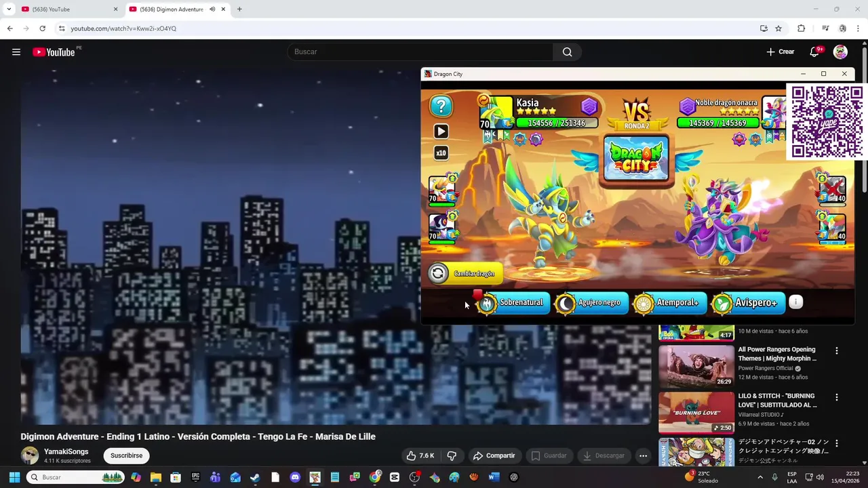The height and width of the screenshot is (488, 868).
Task: Click YouTube search magnifier button
Action: (567, 52)
